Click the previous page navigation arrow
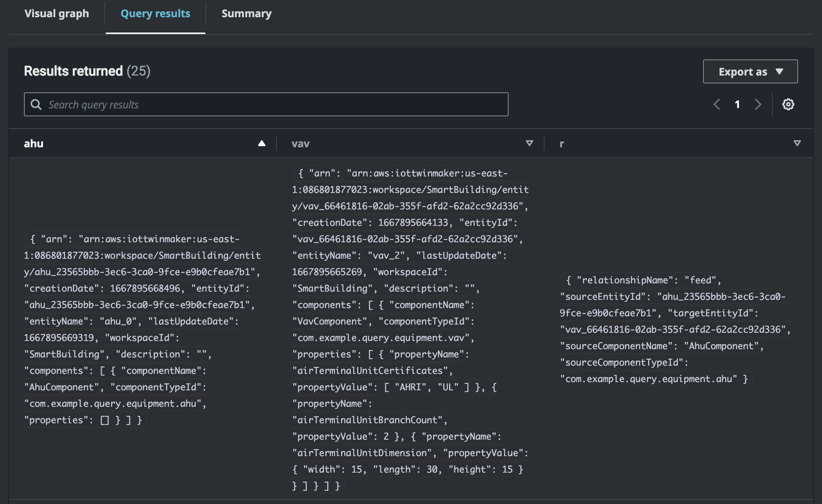The image size is (822, 504). pyautogui.click(x=718, y=104)
